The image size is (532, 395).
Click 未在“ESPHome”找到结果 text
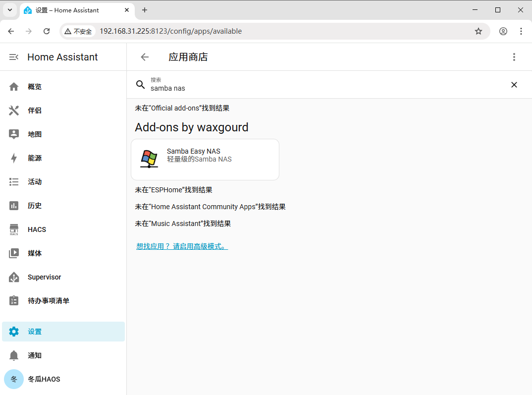click(174, 190)
